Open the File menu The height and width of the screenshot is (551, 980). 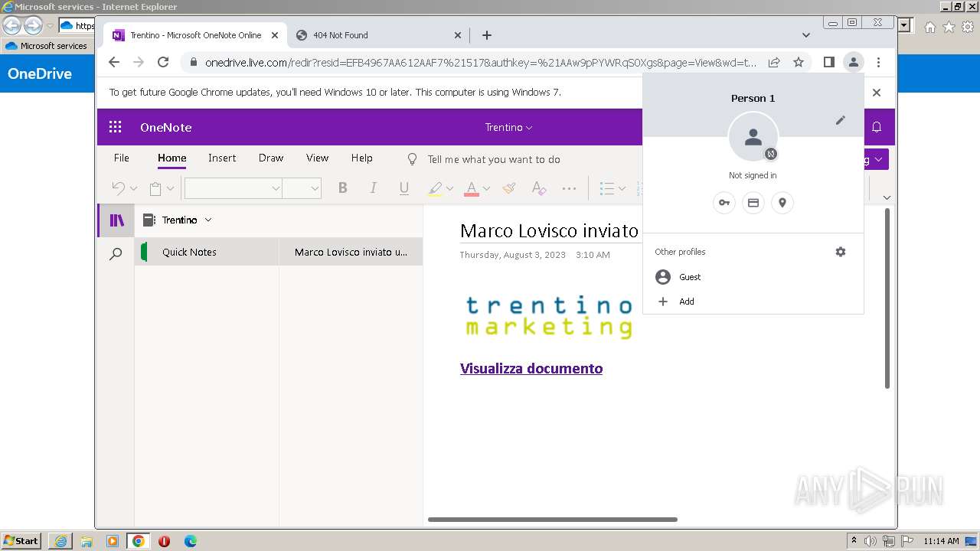[x=121, y=158]
